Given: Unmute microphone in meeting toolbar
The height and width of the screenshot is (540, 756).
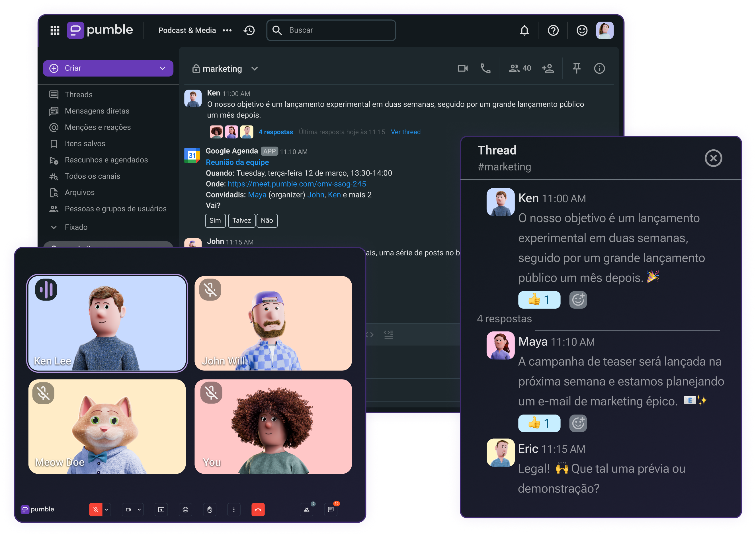Looking at the screenshot, I should [95, 509].
